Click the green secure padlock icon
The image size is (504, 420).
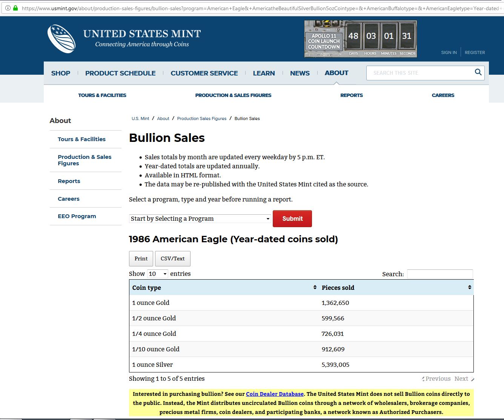15,8
